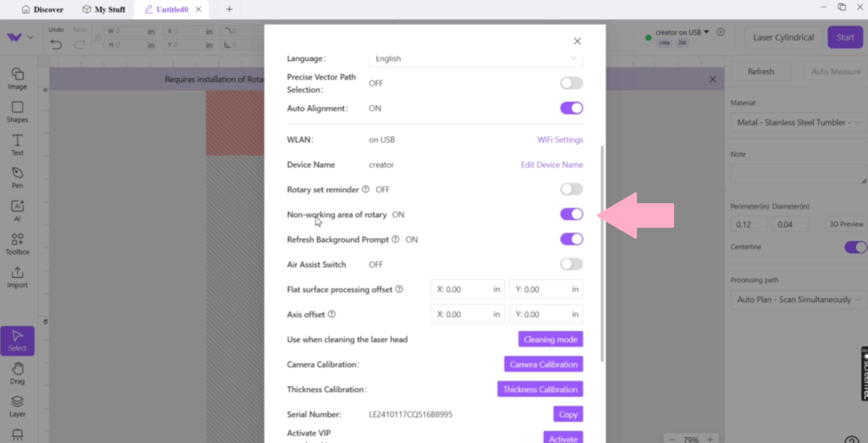Open the Toolbox panel
Screen dimensions: 868x443
tap(17, 243)
